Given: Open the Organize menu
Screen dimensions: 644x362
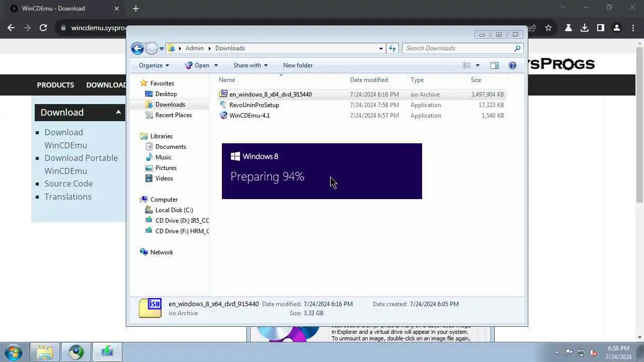Looking at the screenshot, I should [154, 65].
